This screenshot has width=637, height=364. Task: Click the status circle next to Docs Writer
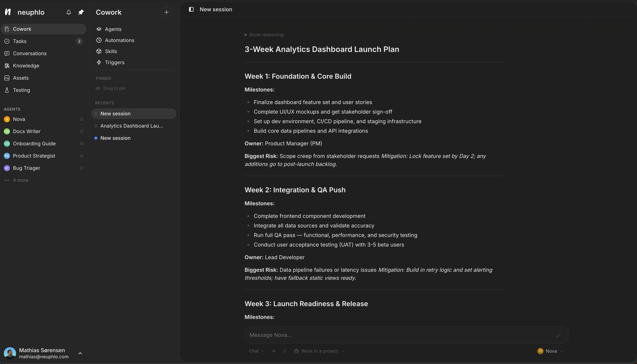coord(82,132)
